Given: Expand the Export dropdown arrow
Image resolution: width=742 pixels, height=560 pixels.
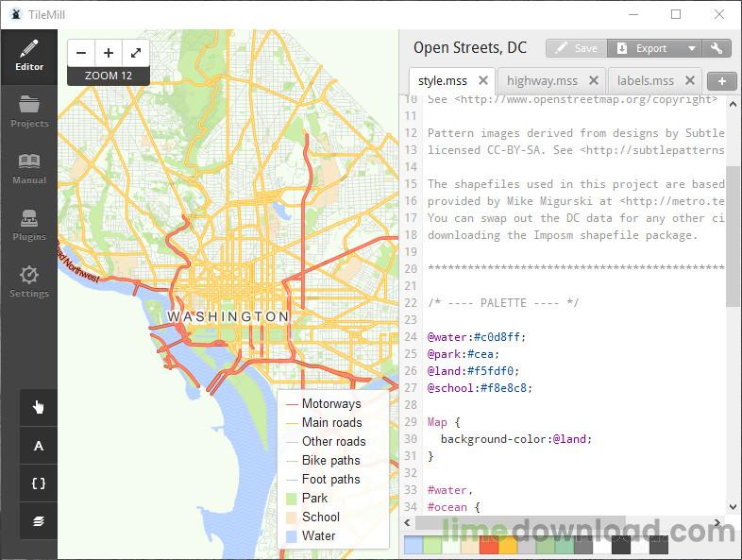Looking at the screenshot, I should pos(691,48).
